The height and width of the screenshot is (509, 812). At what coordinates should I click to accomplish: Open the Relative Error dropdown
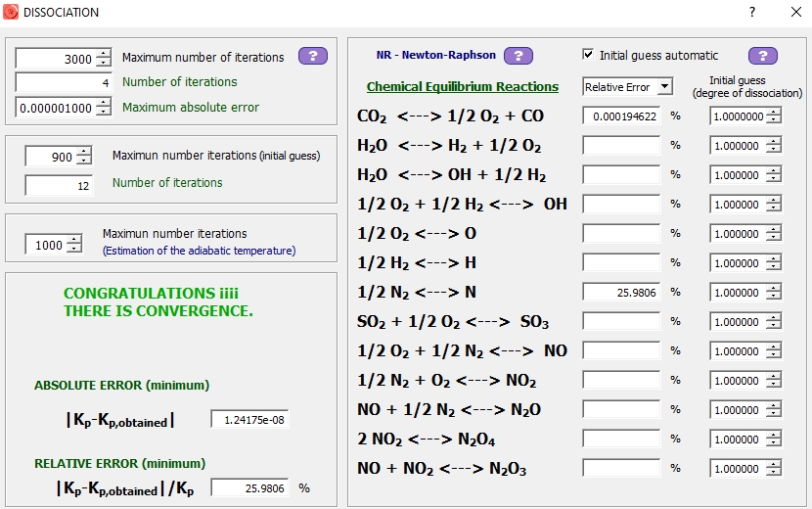tap(665, 87)
